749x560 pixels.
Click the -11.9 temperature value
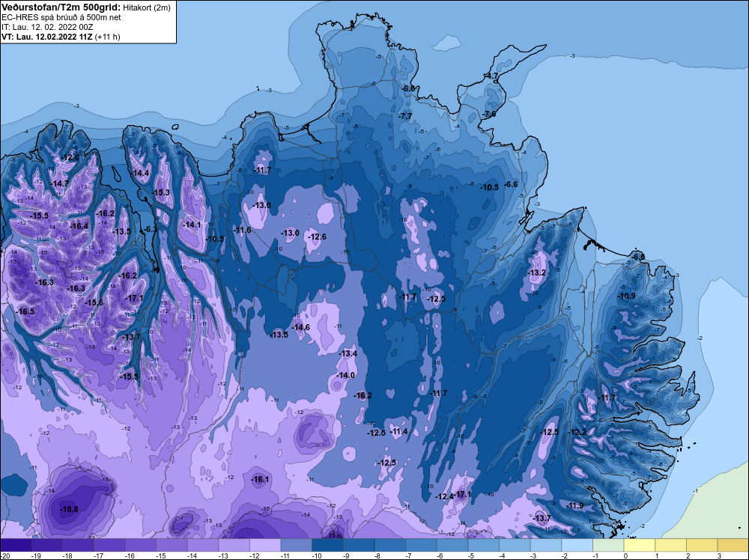coord(574,505)
